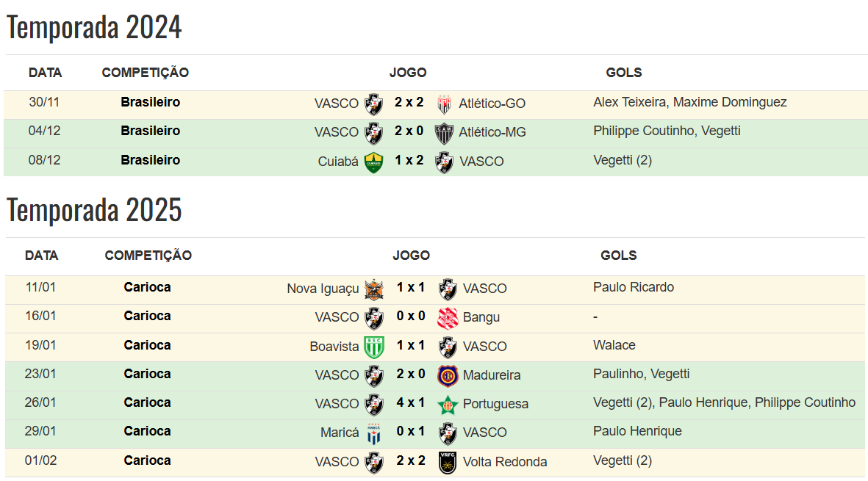Click the GOLS column header in 2024 table
Screen dimensions: 868x481
624,73
